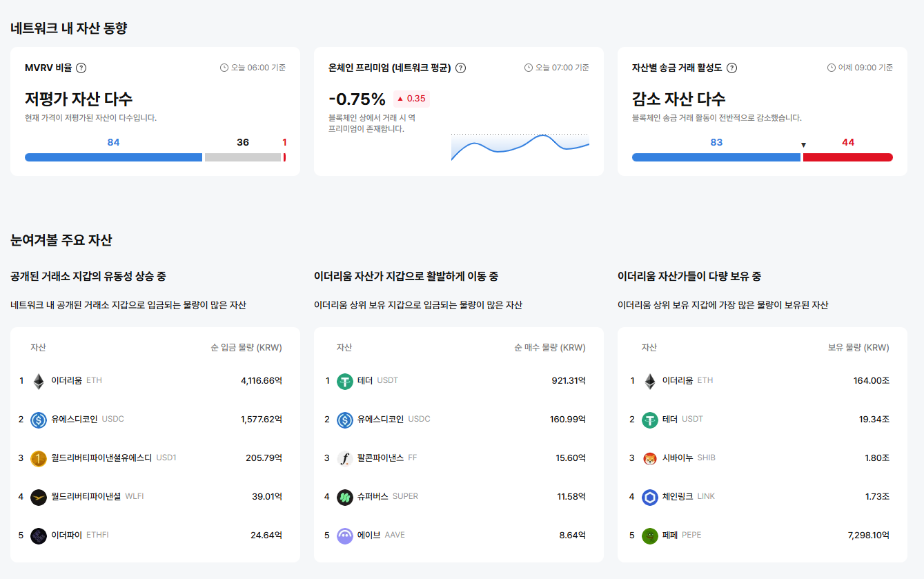Click the blue MVRV ratio progress bar
This screenshot has height=579, width=924.
pyautogui.click(x=113, y=157)
